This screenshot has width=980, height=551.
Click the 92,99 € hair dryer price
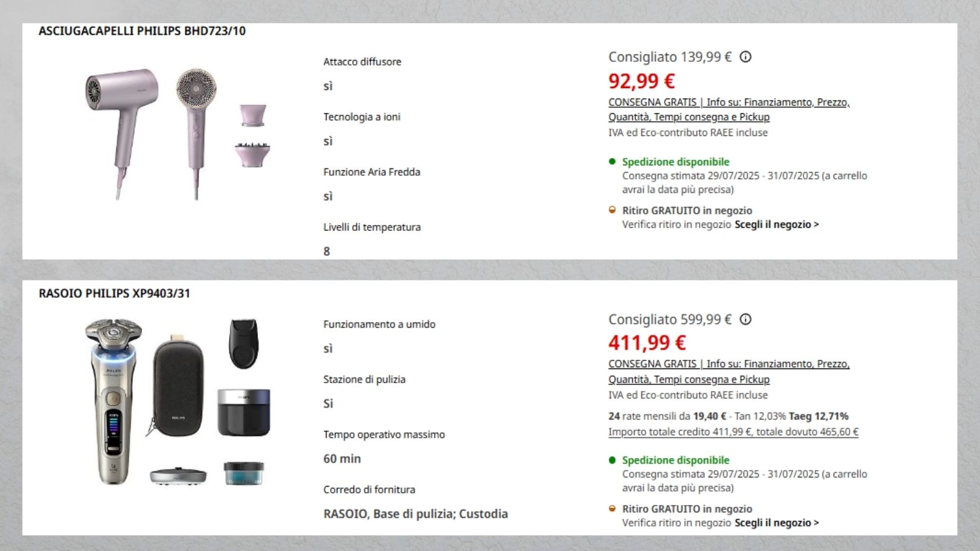pos(641,81)
